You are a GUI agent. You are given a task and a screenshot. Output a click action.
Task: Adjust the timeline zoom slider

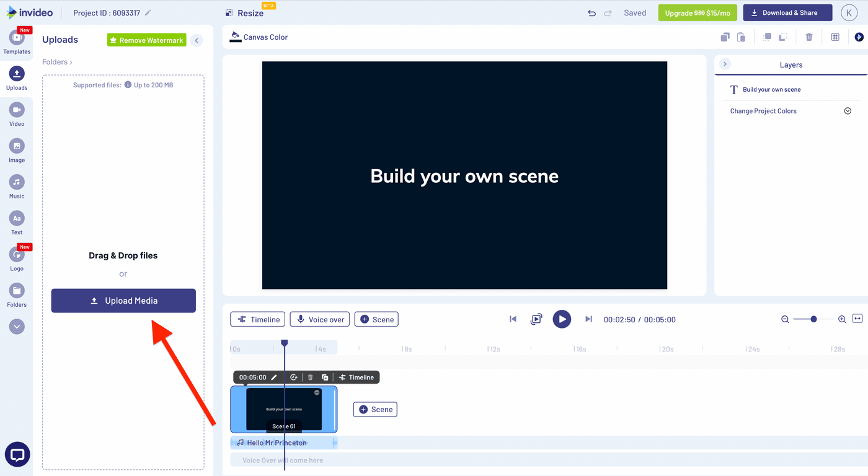pyautogui.click(x=812, y=319)
